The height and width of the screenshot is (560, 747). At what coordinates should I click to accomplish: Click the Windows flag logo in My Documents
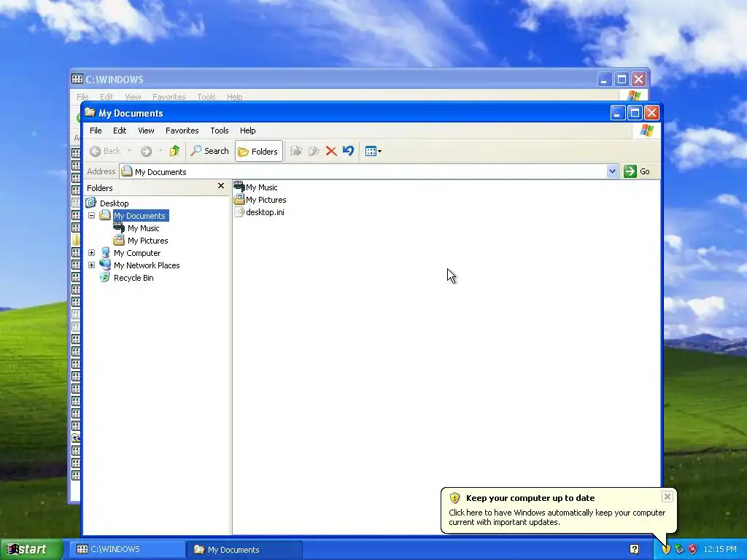[646, 131]
